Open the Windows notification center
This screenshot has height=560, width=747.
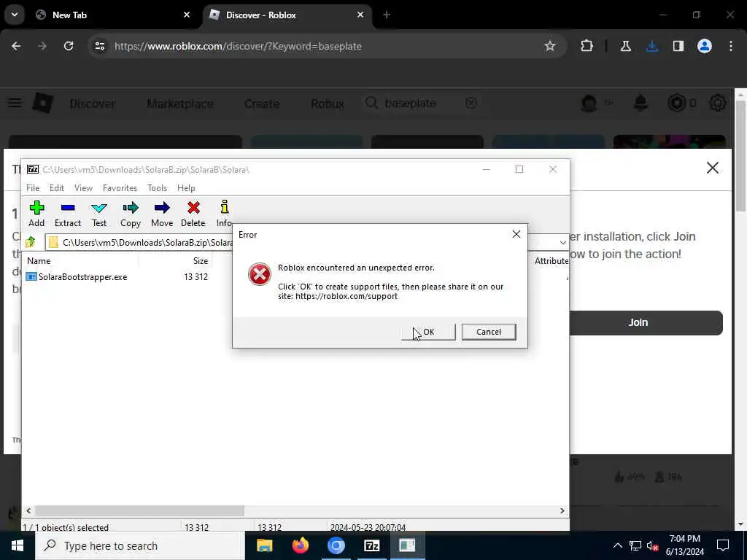(723, 545)
